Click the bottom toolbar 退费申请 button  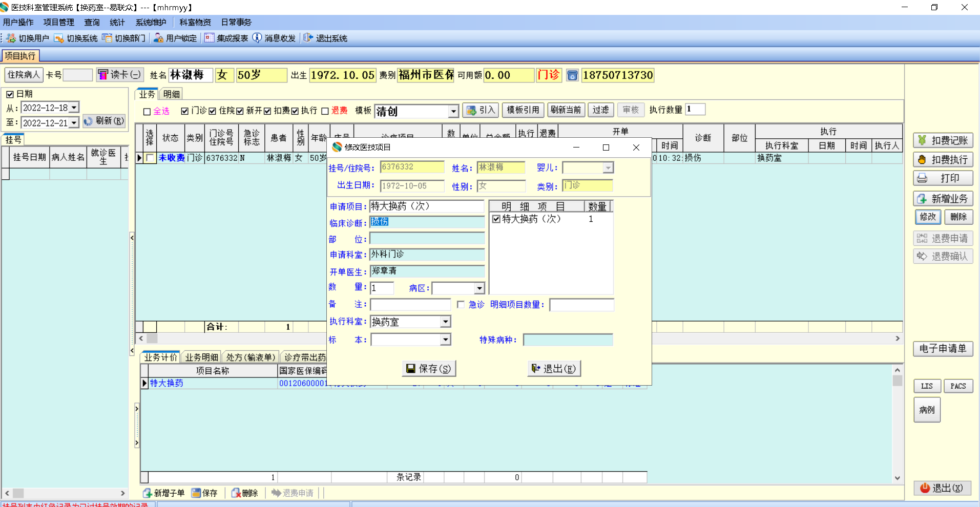293,493
